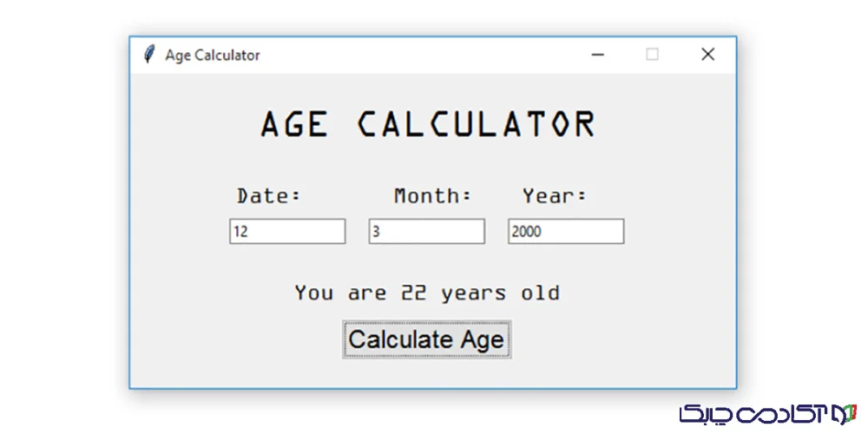Click the greyed-out maximize button
The image size is (868, 434).
pos(652,55)
